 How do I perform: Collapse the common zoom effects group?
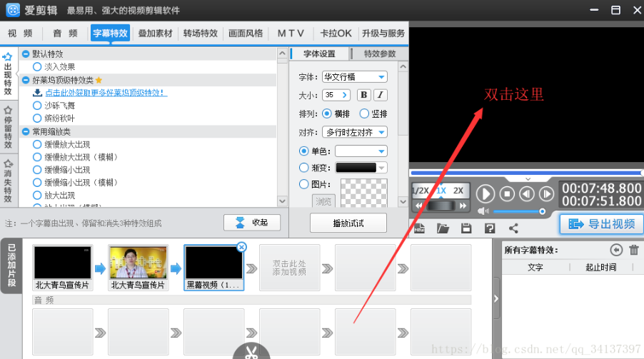26,131
